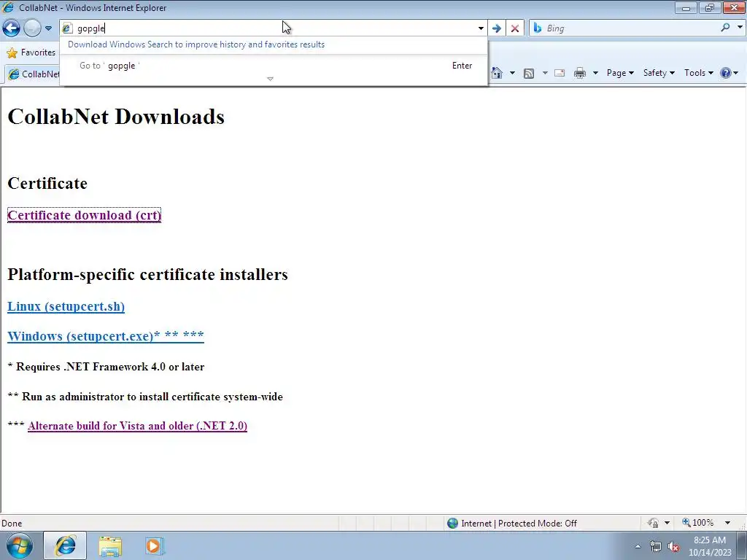This screenshot has height=560, width=747.
Task: Open the Favorites star button
Action: [x=31, y=52]
